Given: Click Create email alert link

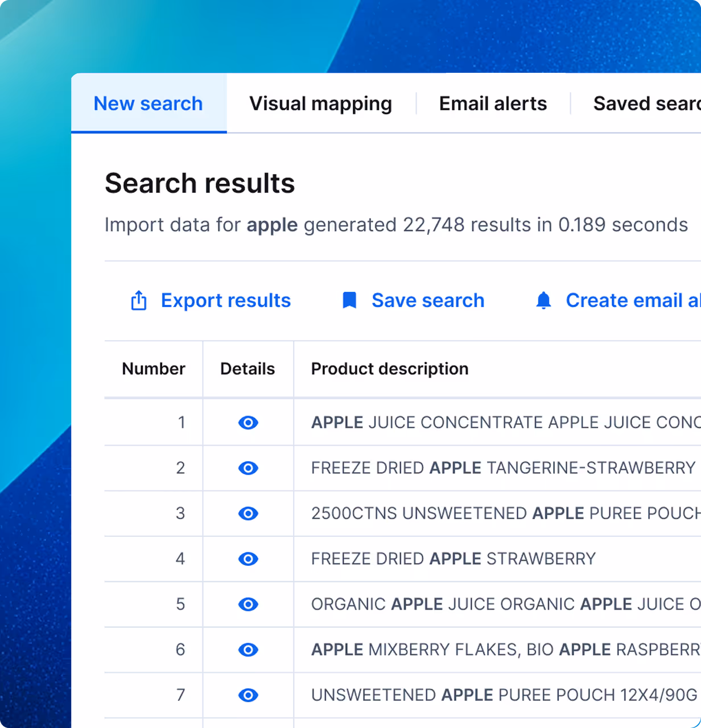Looking at the screenshot, I should 633,300.
